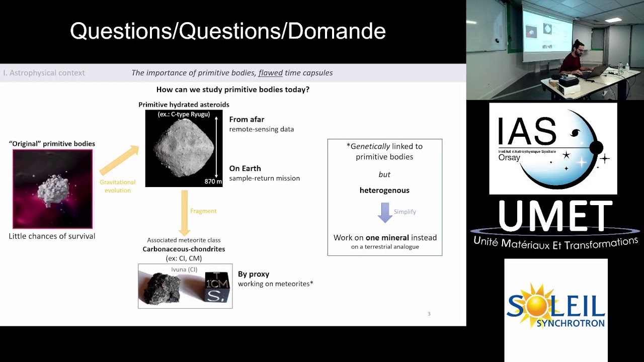Screen dimensions: 644x362
Task: Click the UMET logo
Action: click(555, 225)
